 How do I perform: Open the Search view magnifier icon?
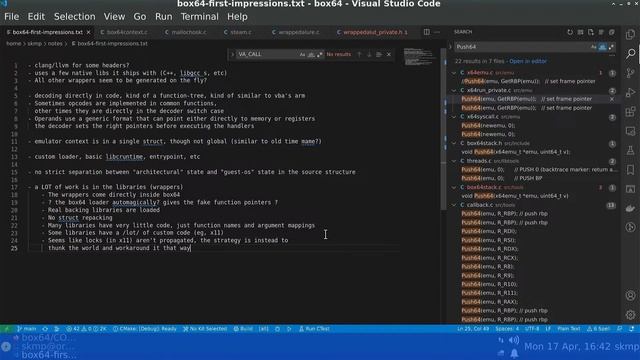[x=631, y=53]
